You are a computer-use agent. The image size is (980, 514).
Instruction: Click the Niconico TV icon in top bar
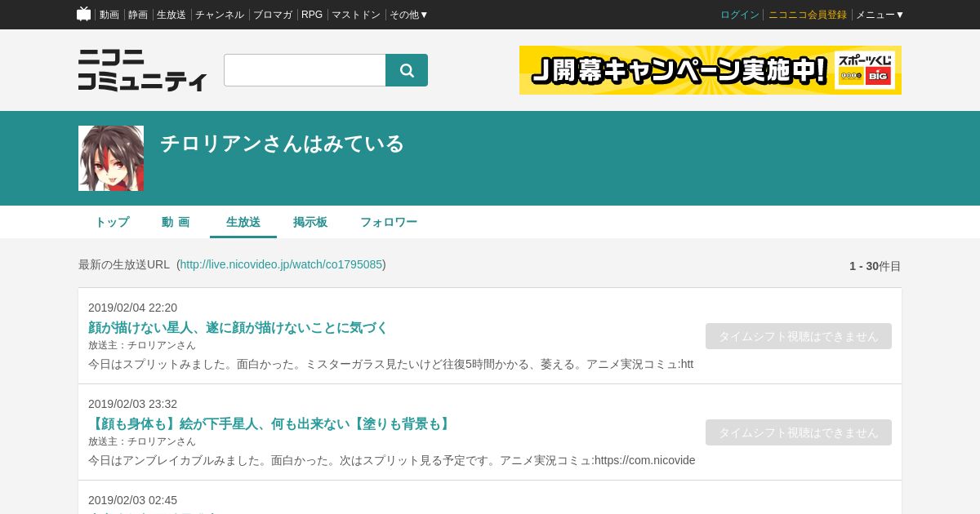click(83, 14)
